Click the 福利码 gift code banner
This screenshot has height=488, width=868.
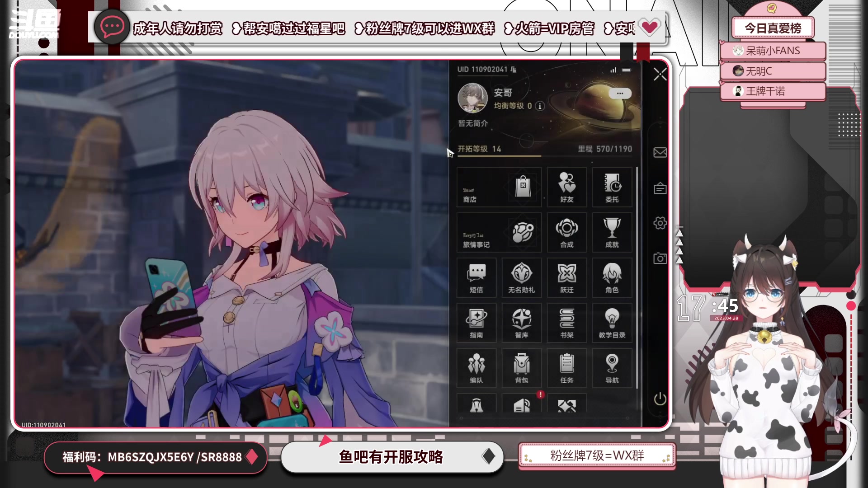click(156, 457)
